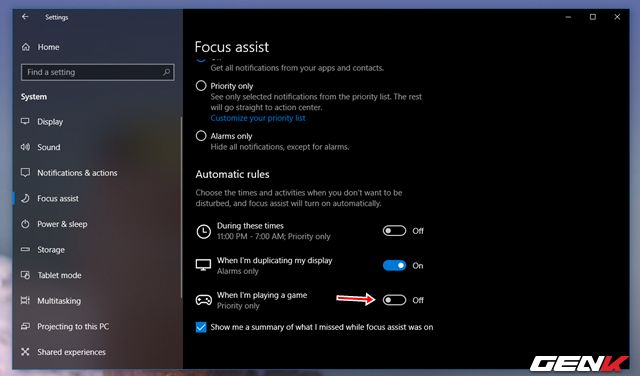
Task: Click the Power & sleep icon
Action: [25, 224]
